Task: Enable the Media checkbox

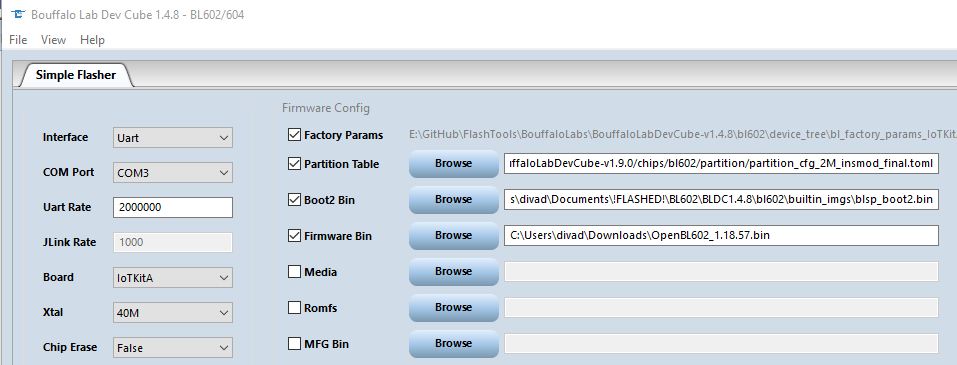Action: (294, 272)
